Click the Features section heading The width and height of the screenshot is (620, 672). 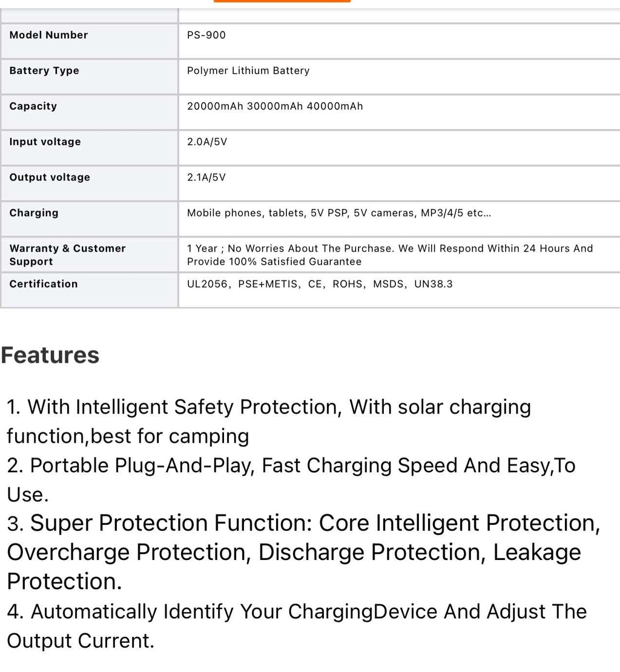(x=50, y=355)
